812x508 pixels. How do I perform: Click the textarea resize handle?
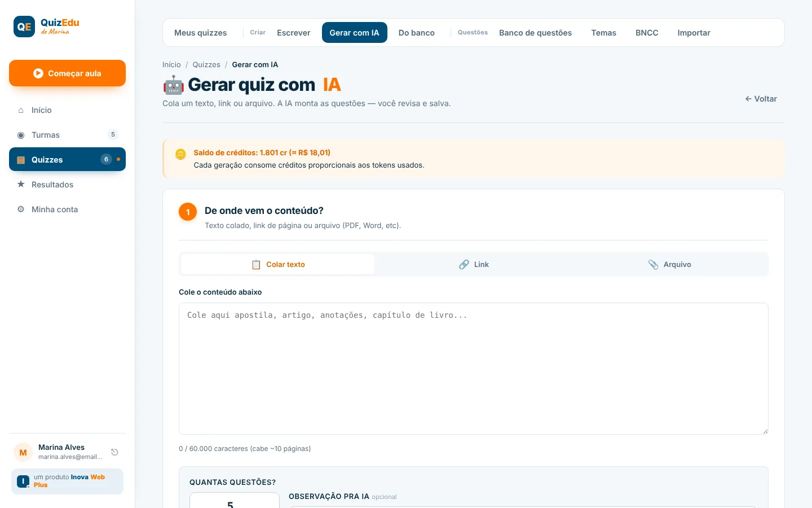(765, 431)
